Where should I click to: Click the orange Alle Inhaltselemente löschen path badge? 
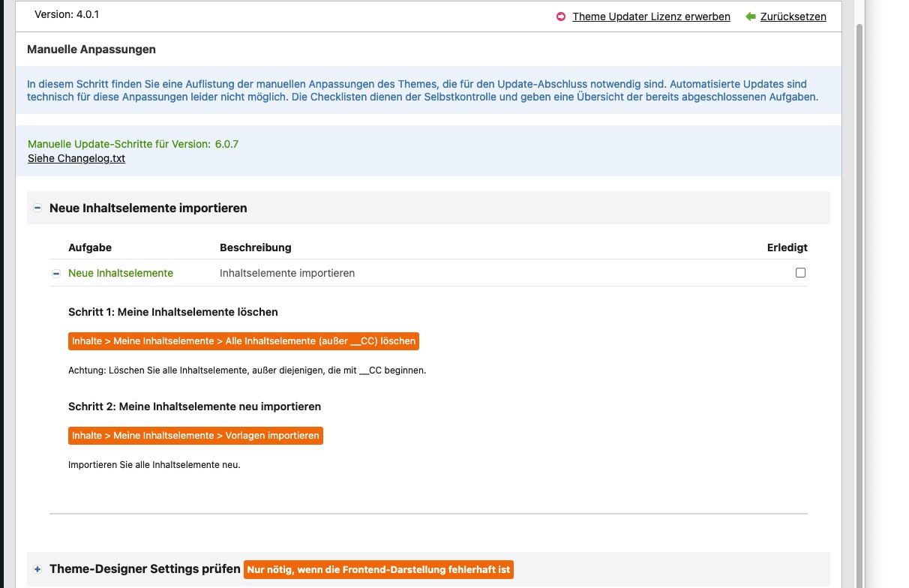(244, 341)
